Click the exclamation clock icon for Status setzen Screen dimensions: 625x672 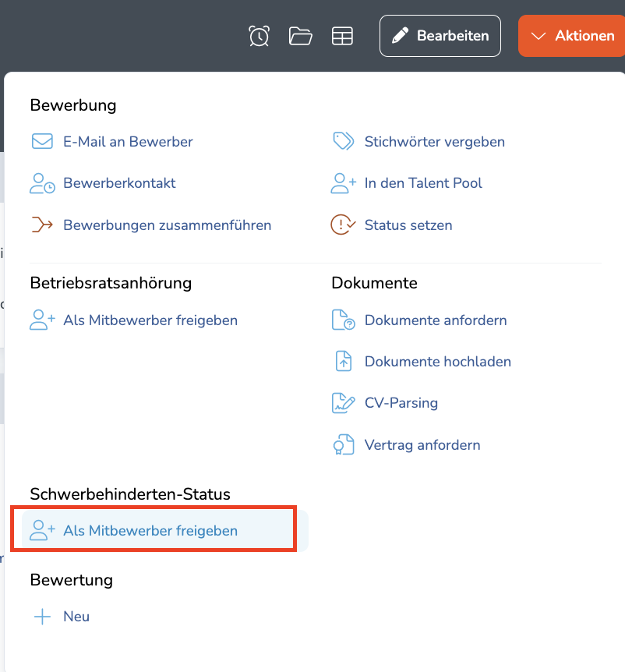(343, 225)
